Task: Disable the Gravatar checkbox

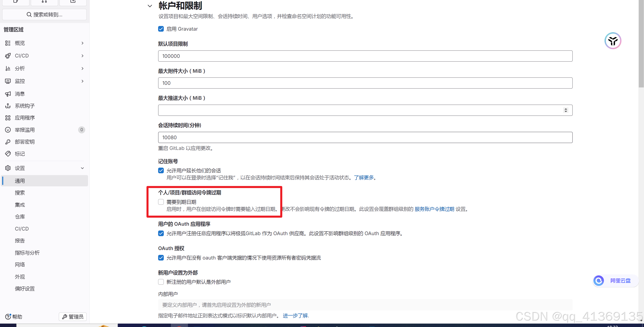Action: click(x=161, y=29)
